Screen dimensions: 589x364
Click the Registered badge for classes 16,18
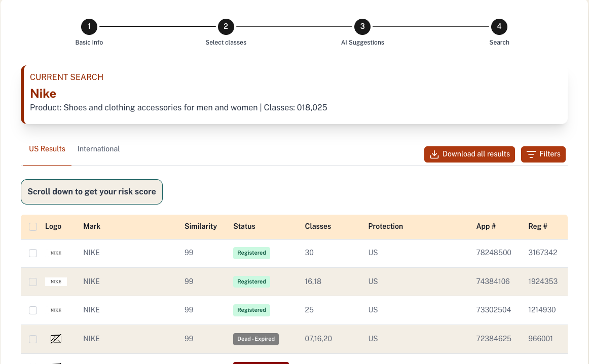click(x=252, y=282)
